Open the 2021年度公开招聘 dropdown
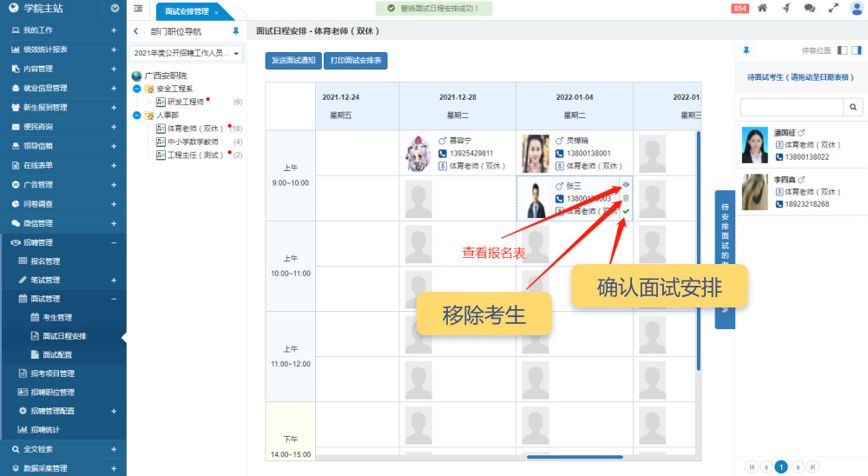868x476 pixels. coord(187,54)
